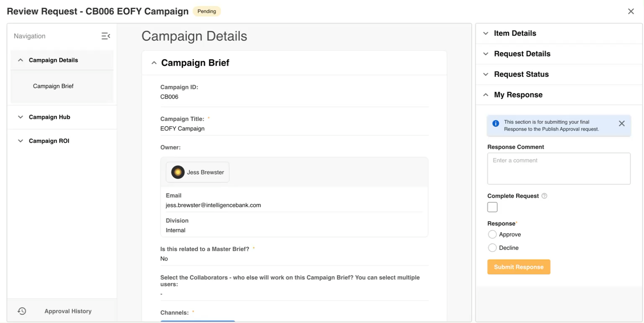Click the Submit Response button
644x323 pixels.
pyautogui.click(x=518, y=267)
